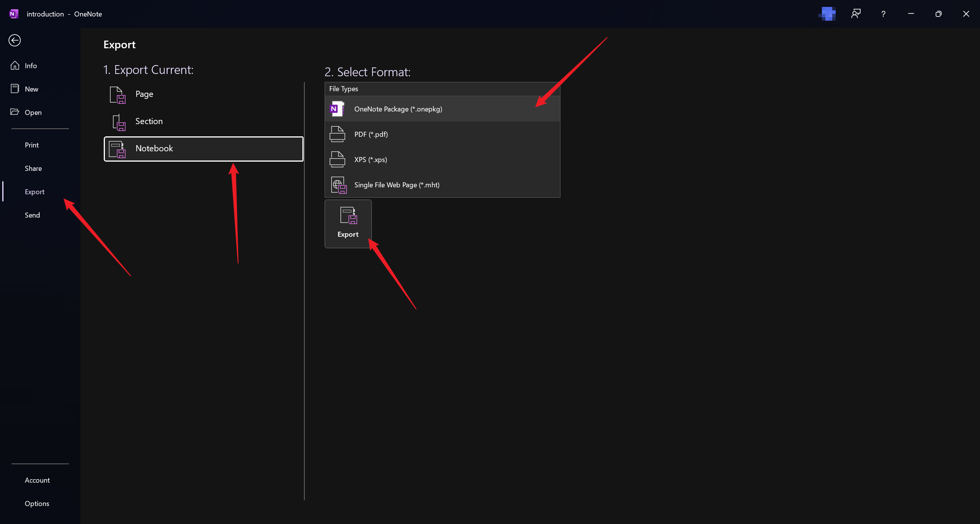Open the New notebook section

click(x=40, y=89)
